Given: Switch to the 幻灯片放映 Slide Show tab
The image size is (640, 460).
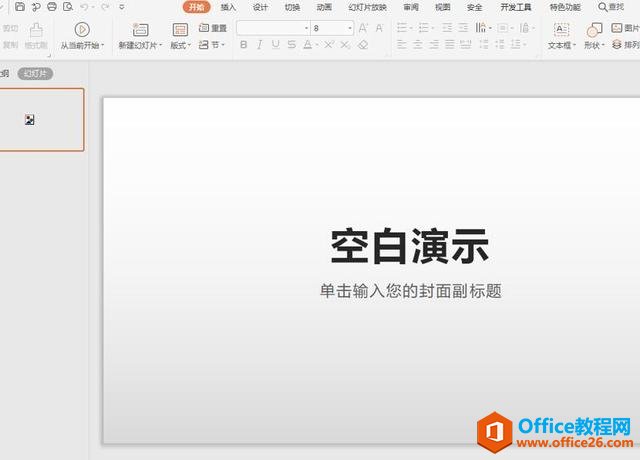Looking at the screenshot, I should coord(367,7).
